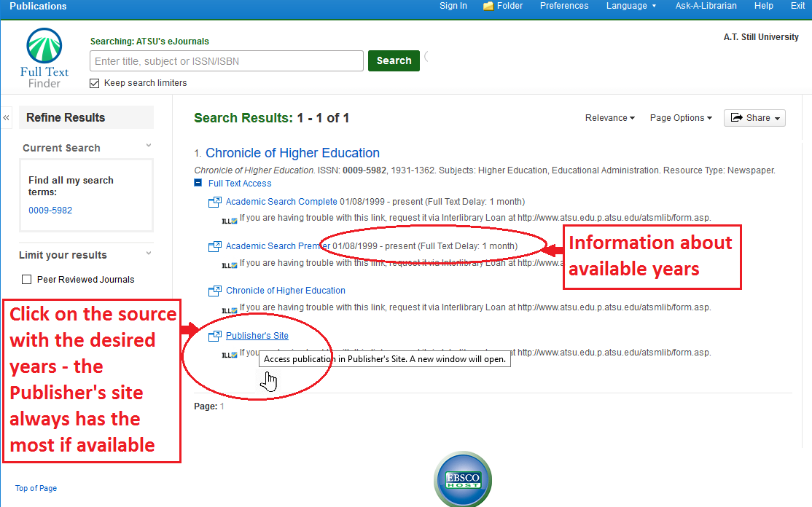Click the Folder icon in top bar
The image size is (812, 507).
tap(488, 7)
